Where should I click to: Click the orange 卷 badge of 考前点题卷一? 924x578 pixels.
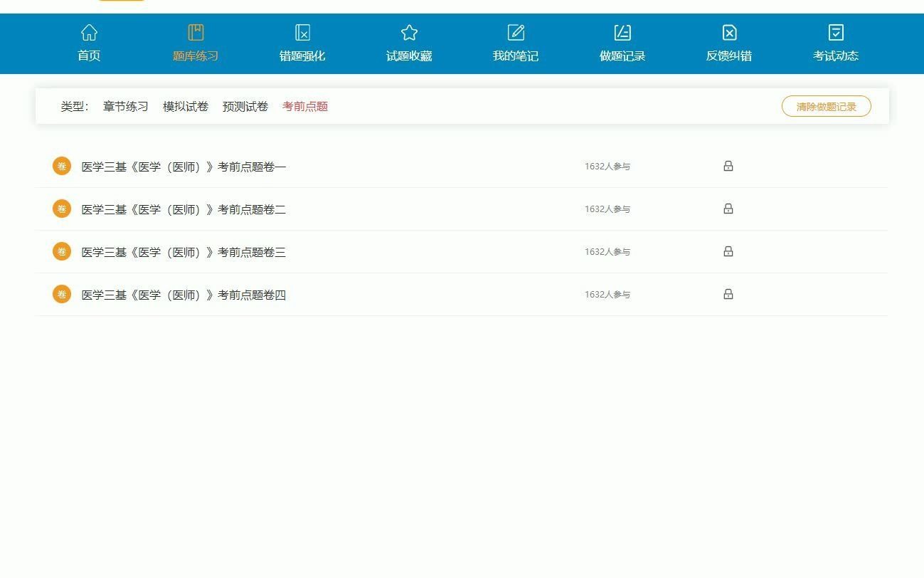62,166
